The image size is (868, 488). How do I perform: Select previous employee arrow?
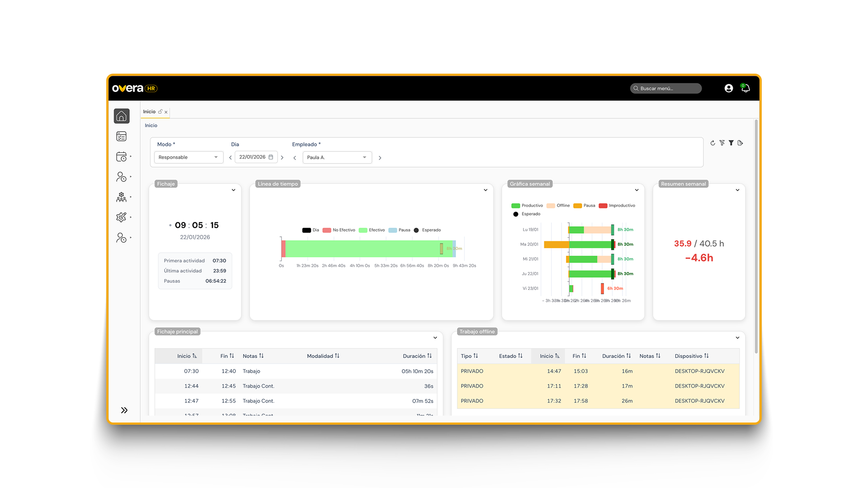(295, 158)
